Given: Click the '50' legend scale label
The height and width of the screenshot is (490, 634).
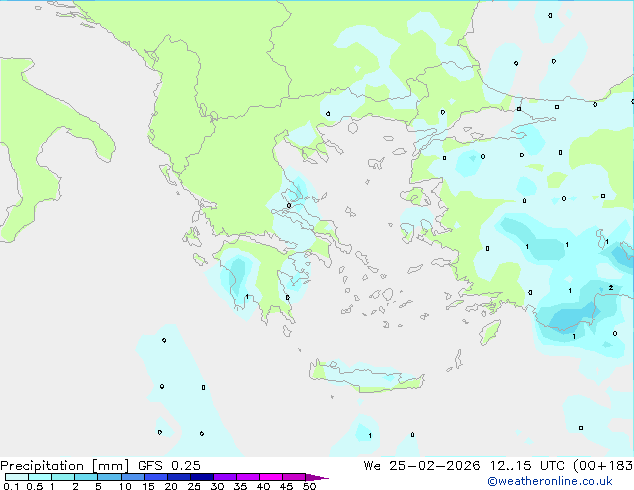Looking at the screenshot, I should coord(309,486).
